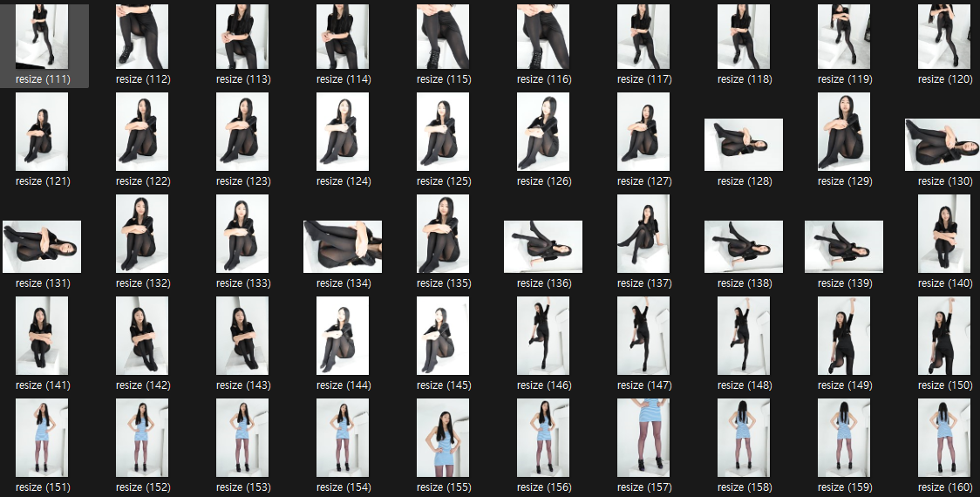Click the file name text "resize (120)"
The height and width of the screenshot is (497, 980).
click(945, 79)
